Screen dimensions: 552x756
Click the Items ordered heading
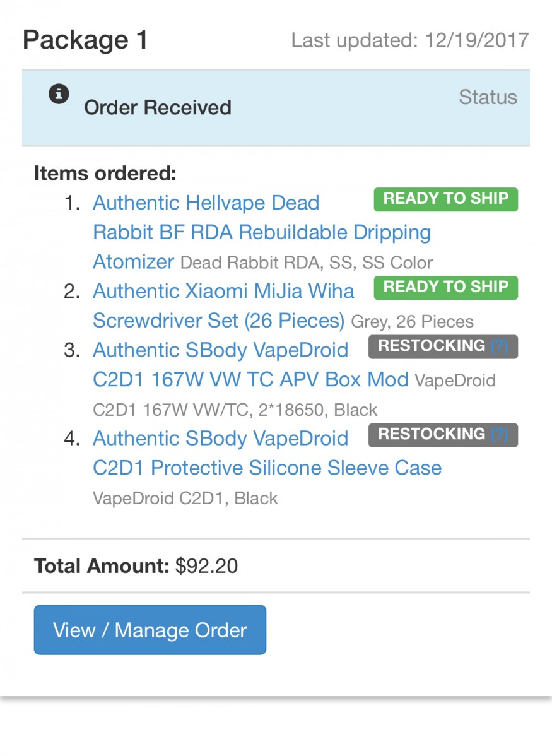click(x=105, y=173)
